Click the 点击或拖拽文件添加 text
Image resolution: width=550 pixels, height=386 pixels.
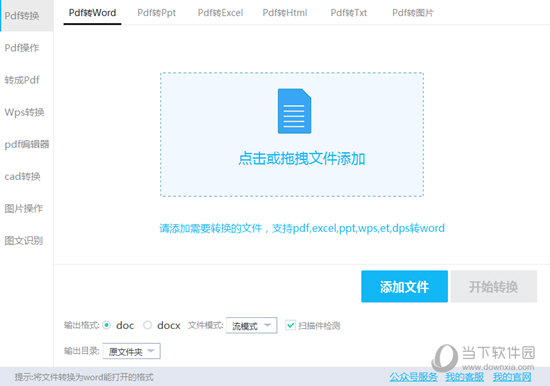click(302, 159)
